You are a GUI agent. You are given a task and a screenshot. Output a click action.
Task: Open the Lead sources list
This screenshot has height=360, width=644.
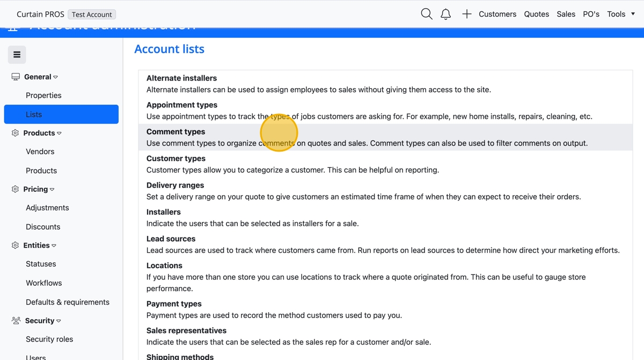pos(385,244)
